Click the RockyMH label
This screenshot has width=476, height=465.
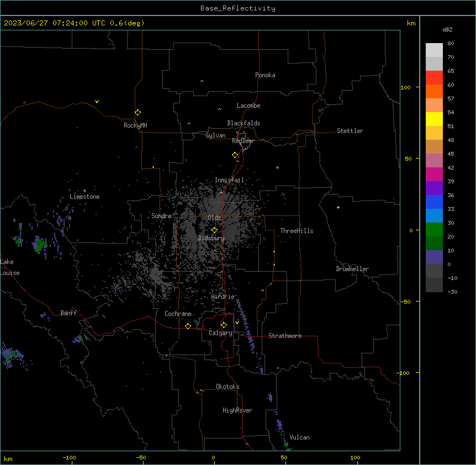135,125
